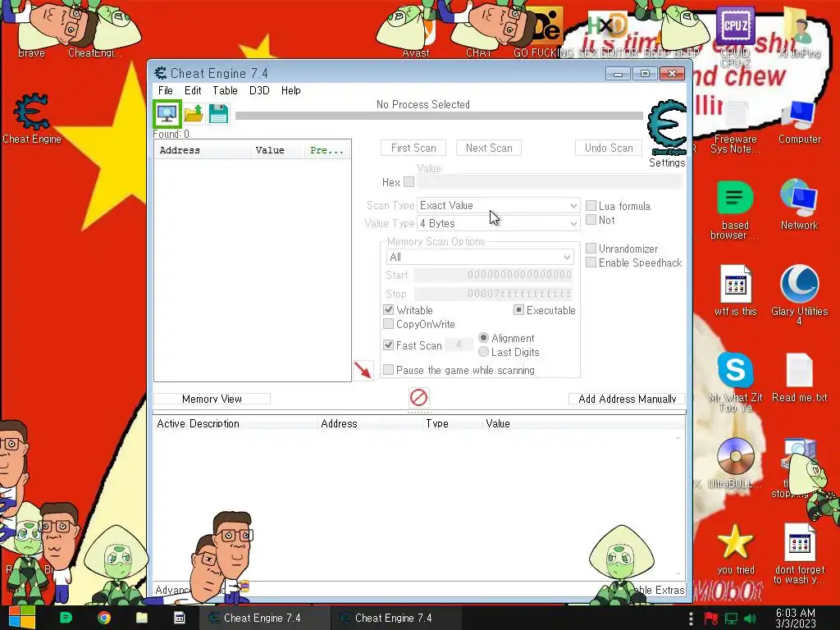Viewport: 840px width, 630px height.
Task: Click Windows Start button
Action: click(x=21, y=618)
